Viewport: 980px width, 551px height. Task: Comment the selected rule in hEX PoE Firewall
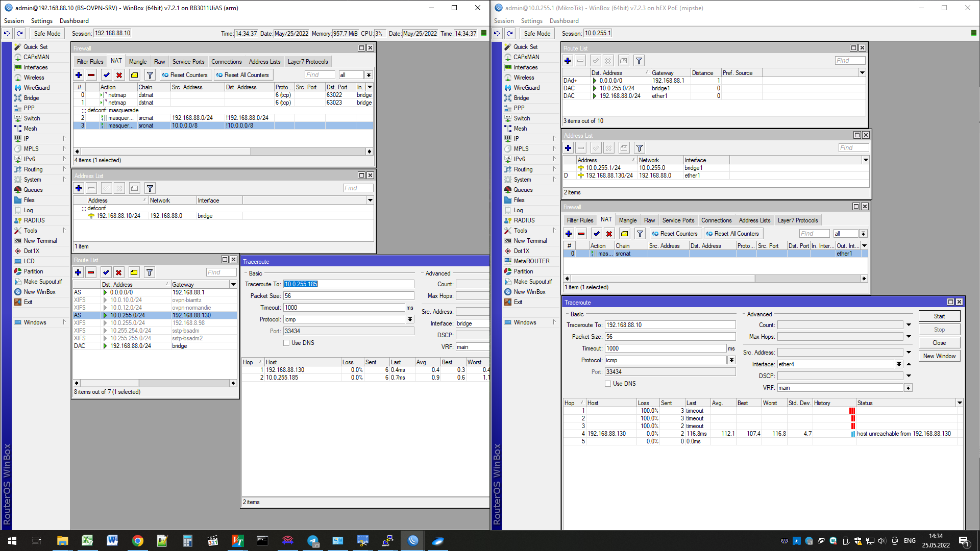click(x=624, y=234)
